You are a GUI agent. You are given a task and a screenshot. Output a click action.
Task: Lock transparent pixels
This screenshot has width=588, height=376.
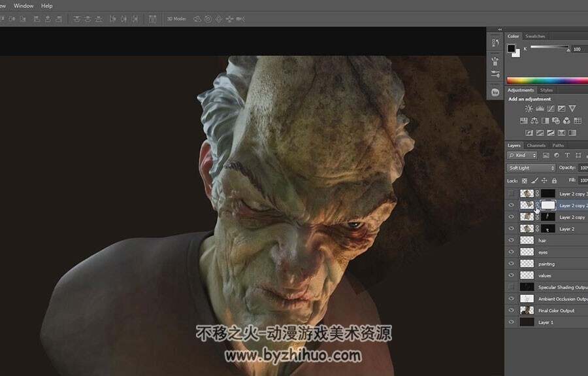525,181
